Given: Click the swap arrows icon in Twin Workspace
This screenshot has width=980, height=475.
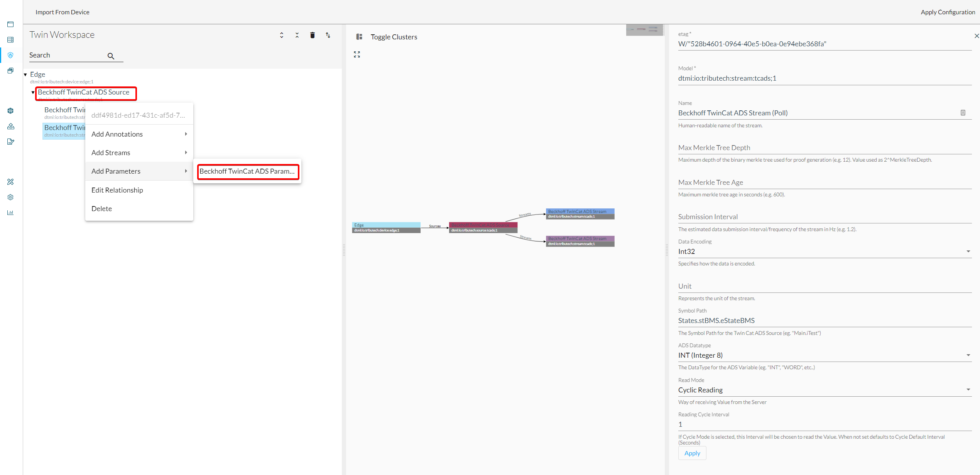Looking at the screenshot, I should pos(328,35).
